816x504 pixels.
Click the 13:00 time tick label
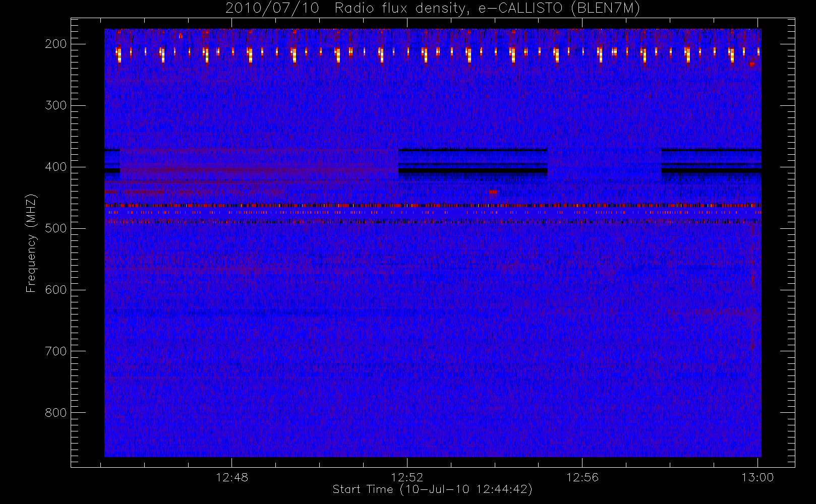point(757,477)
